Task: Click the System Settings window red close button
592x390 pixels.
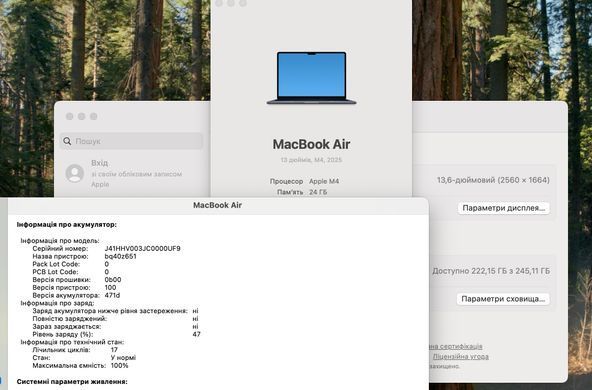Action: [x=69, y=116]
